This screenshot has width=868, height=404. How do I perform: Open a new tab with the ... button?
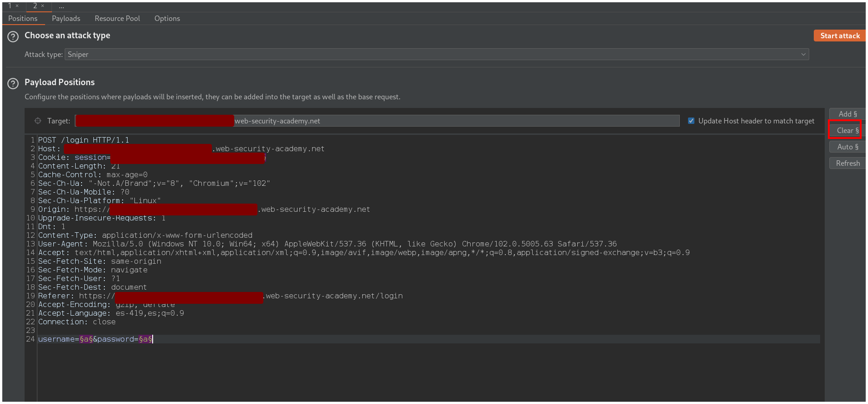click(62, 6)
